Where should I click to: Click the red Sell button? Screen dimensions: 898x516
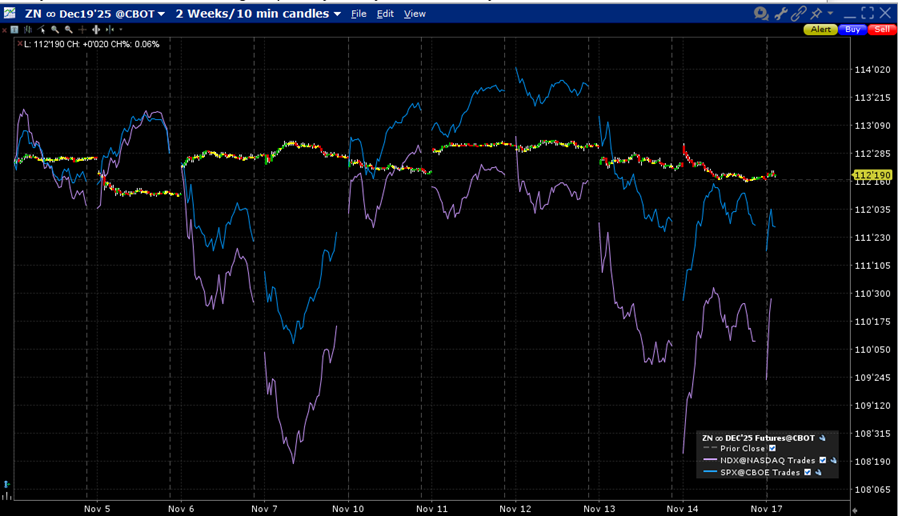coord(883,29)
